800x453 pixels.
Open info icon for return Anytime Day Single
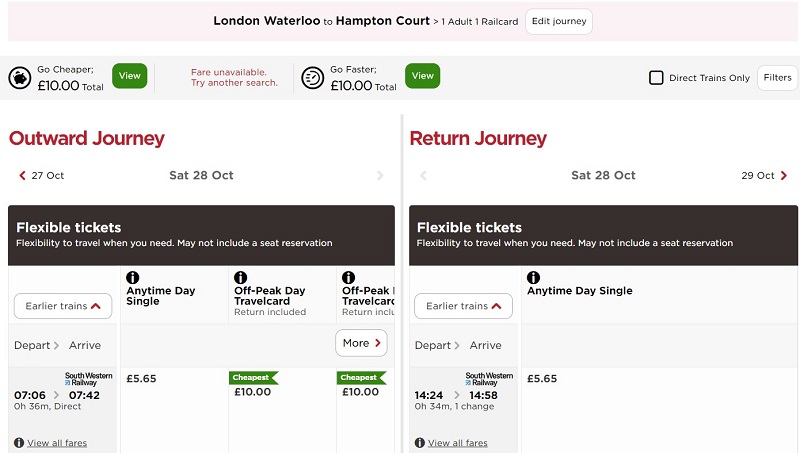click(533, 278)
